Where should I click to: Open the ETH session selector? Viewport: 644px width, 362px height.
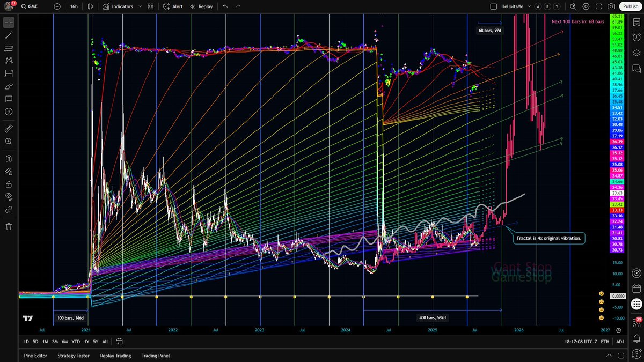coord(605,342)
